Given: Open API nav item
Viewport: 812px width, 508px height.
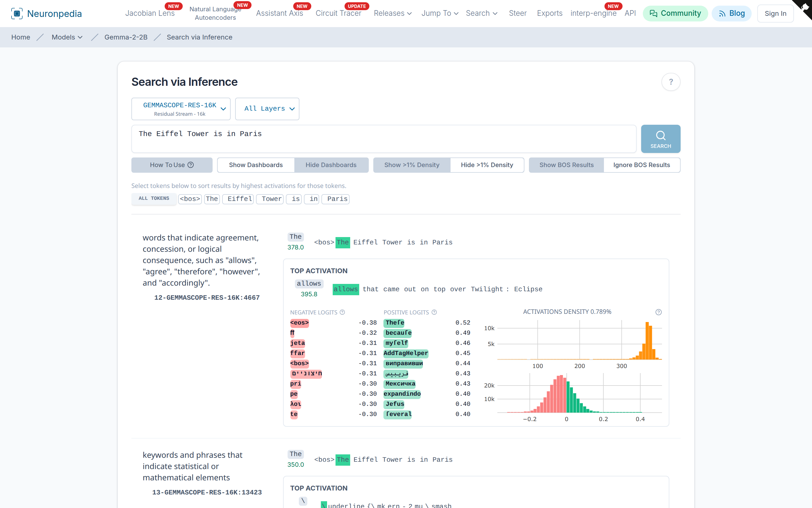Looking at the screenshot, I should point(630,14).
